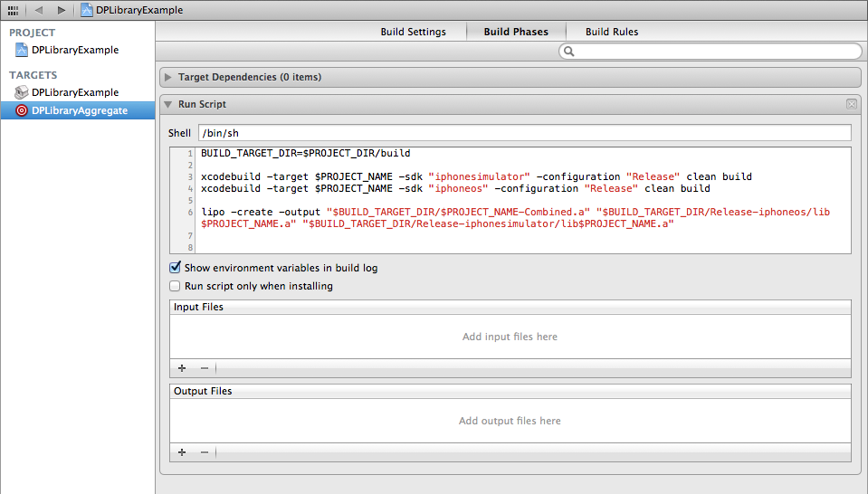Add an output file with plus button
The width and height of the screenshot is (868, 494).
tap(182, 452)
